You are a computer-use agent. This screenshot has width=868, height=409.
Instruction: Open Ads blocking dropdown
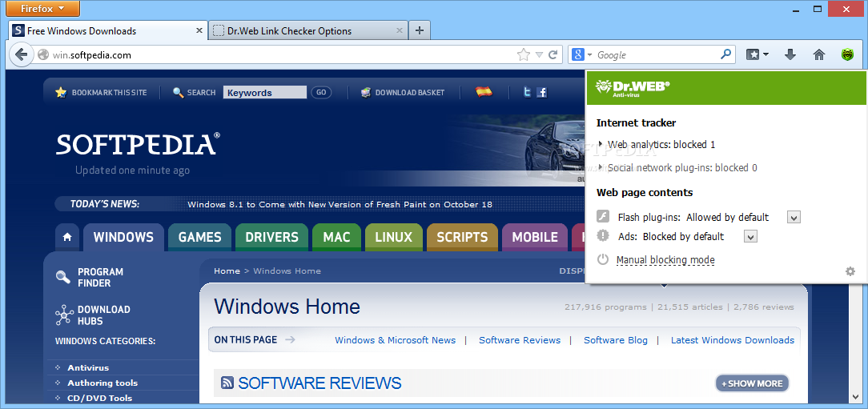point(750,237)
